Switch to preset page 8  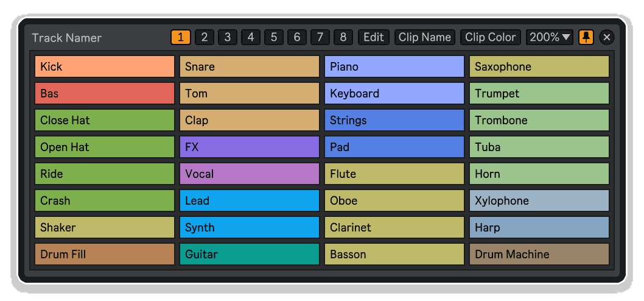343,37
